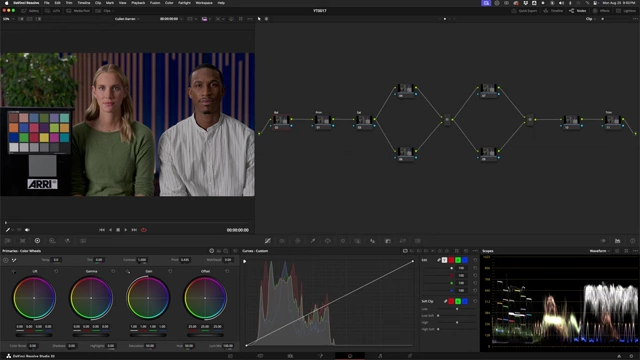The width and height of the screenshot is (640, 360).
Task: Open the HDR wheels palette icon
Action: [52, 241]
